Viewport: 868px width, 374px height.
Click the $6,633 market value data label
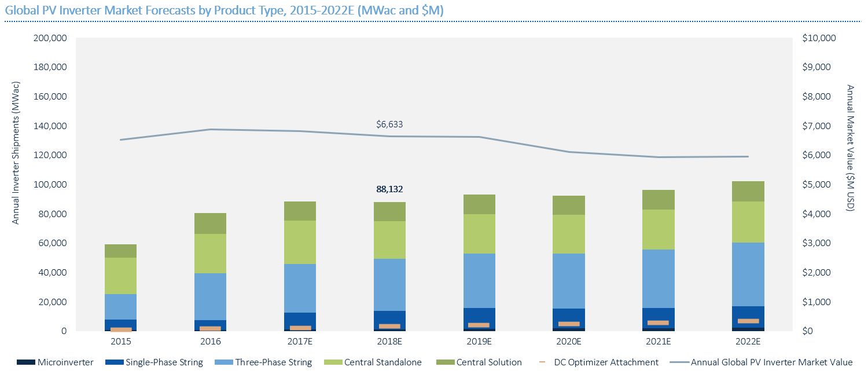(x=389, y=124)
